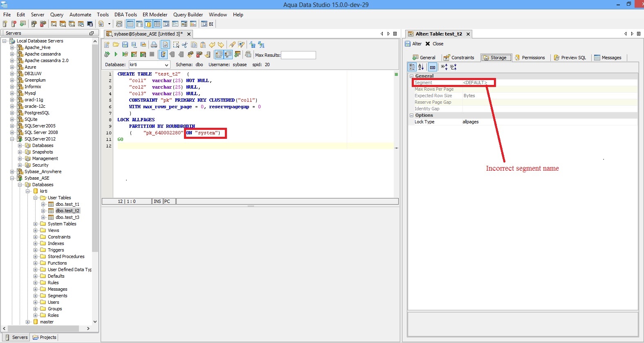
Task: Expand the Stored Procedures folder
Action: (35, 256)
